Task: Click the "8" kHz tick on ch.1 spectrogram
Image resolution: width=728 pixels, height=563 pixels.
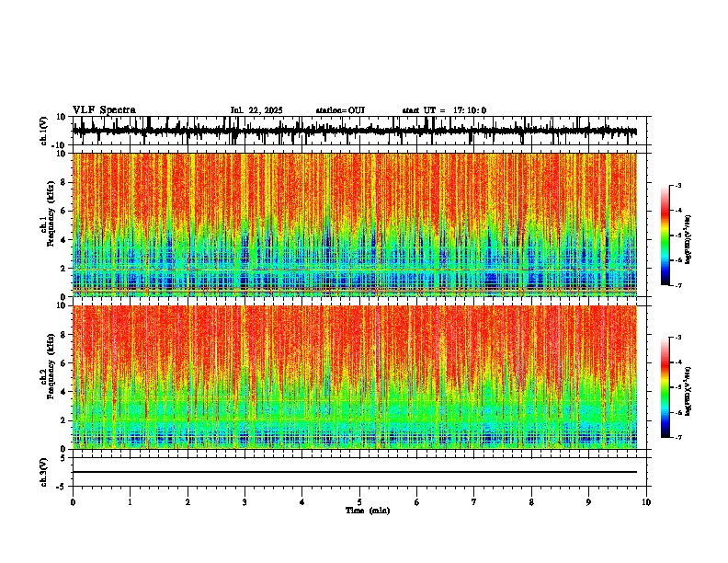Action: point(63,182)
